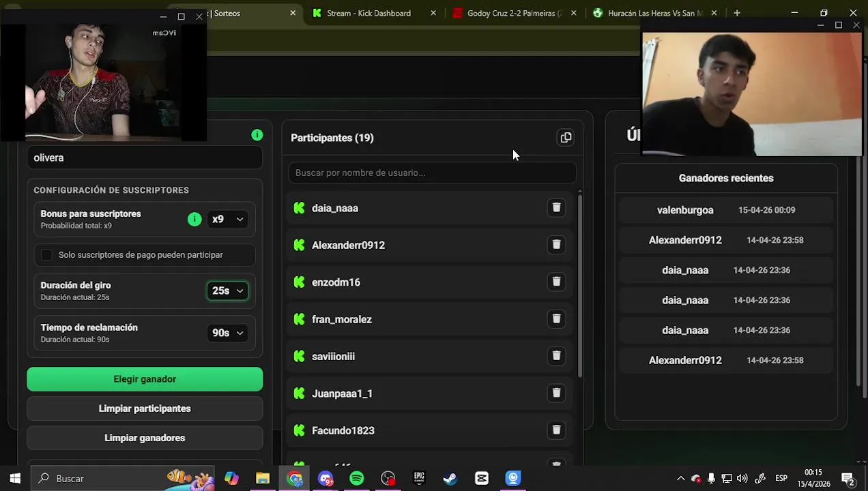868x491 pixels.
Task: Open the 25s spin duration dropdown
Action: 227,291
